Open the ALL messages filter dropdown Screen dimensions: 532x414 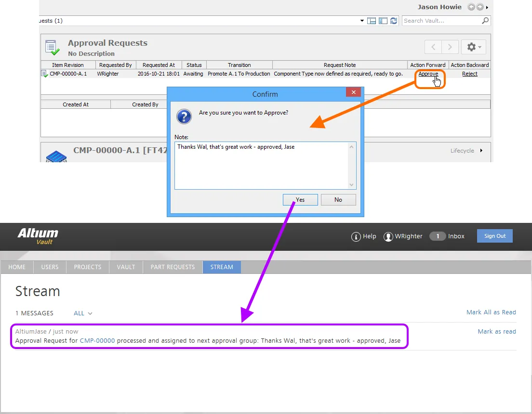point(83,313)
